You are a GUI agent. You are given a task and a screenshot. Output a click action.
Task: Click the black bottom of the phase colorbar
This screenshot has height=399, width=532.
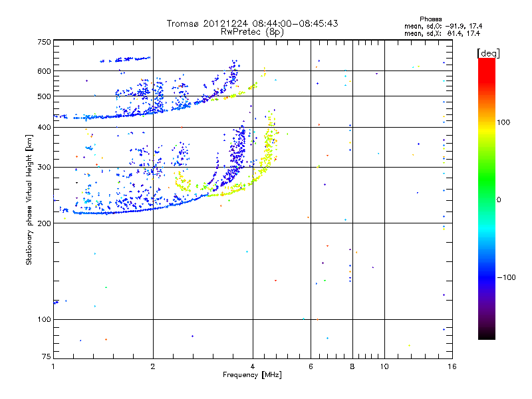tap(487, 334)
